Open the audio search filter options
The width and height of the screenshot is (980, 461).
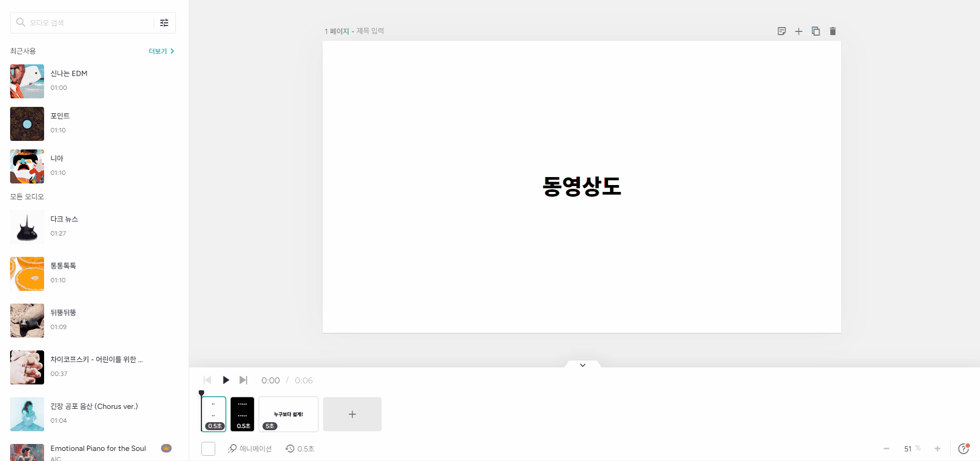point(164,23)
